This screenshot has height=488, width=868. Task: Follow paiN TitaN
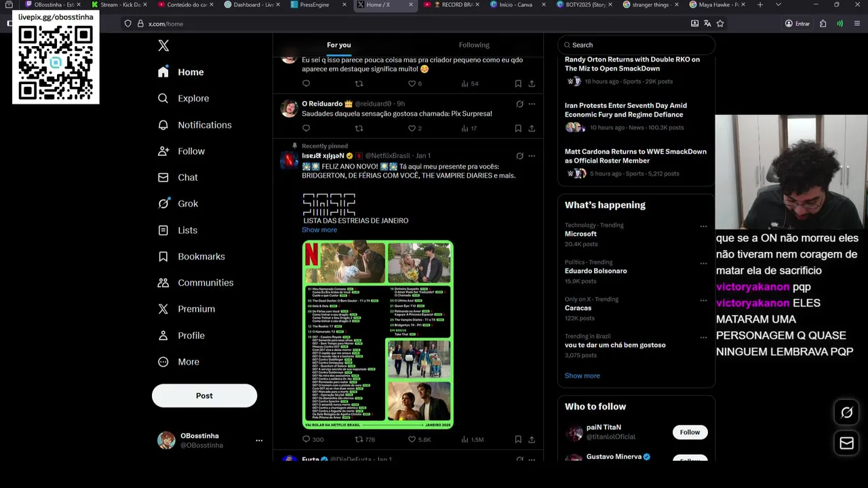point(690,432)
